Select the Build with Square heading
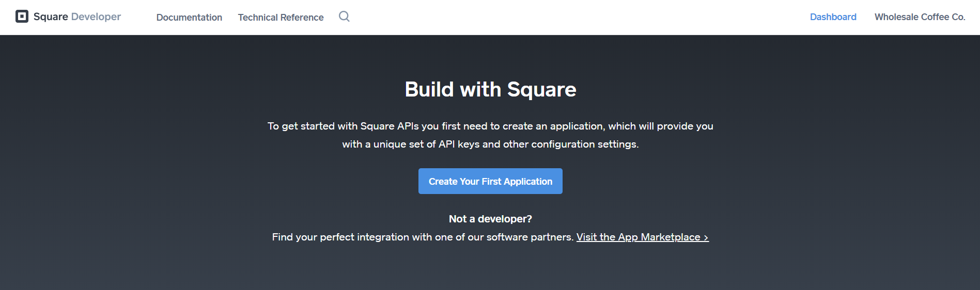Image resolution: width=980 pixels, height=290 pixels. 490,89
